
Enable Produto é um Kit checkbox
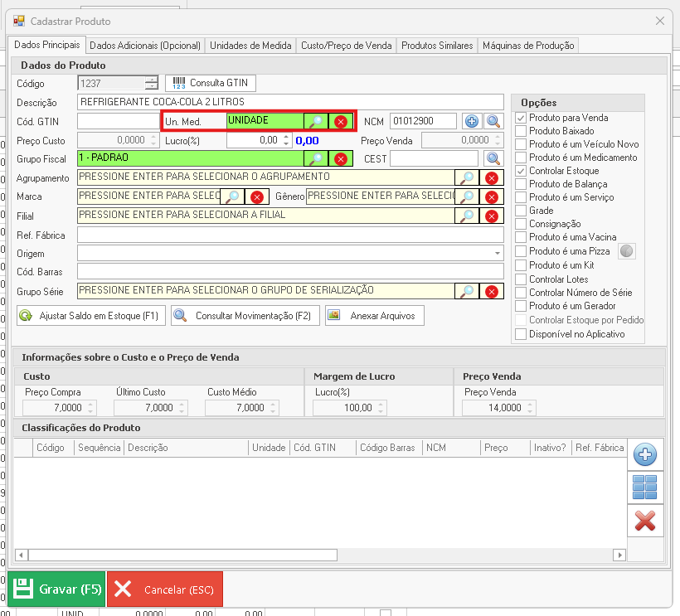point(521,265)
